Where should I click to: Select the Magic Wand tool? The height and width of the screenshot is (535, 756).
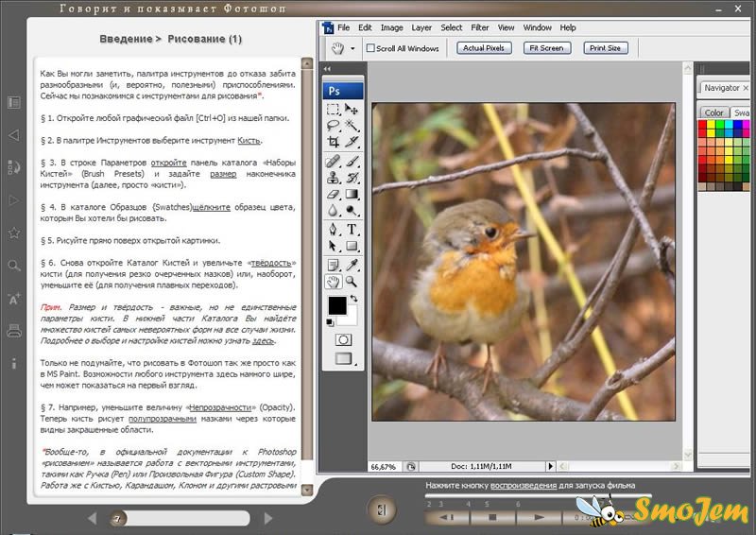(352, 126)
